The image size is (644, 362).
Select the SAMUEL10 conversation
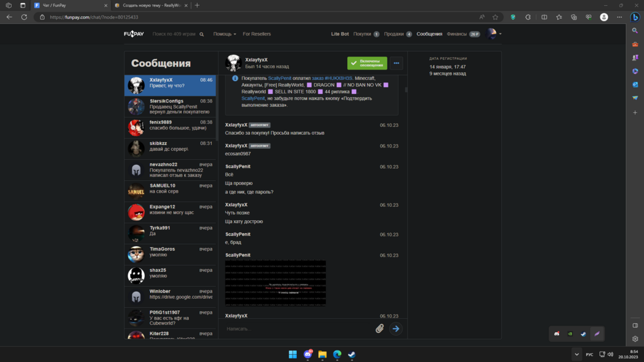pos(170,191)
